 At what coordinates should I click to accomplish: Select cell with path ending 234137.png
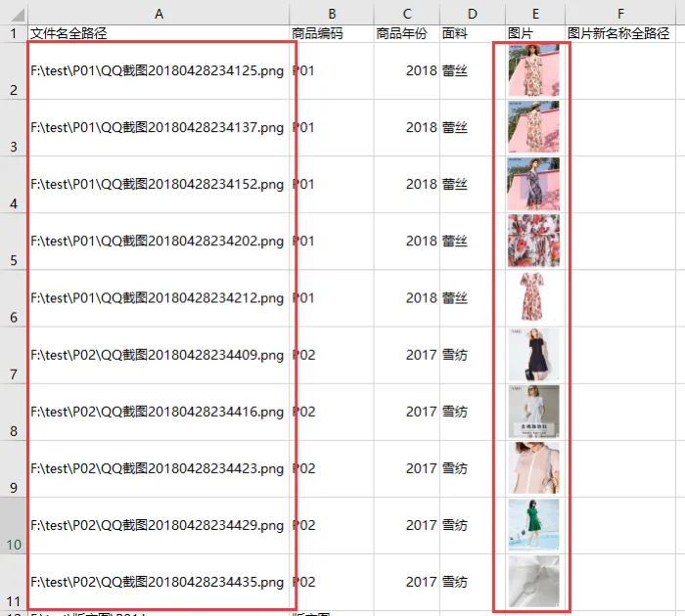click(159, 128)
